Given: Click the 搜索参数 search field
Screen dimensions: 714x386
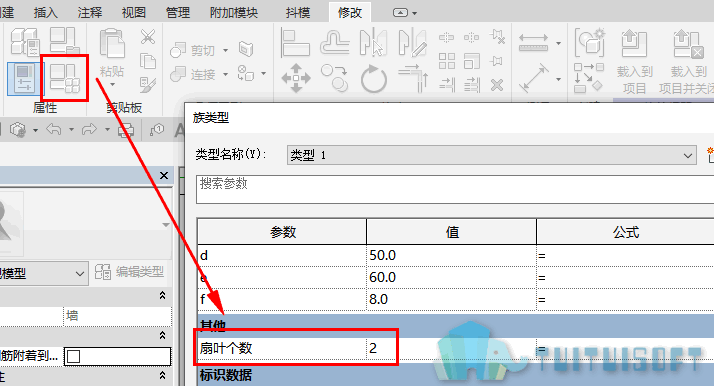Looking at the screenshot, I should coord(455,189).
